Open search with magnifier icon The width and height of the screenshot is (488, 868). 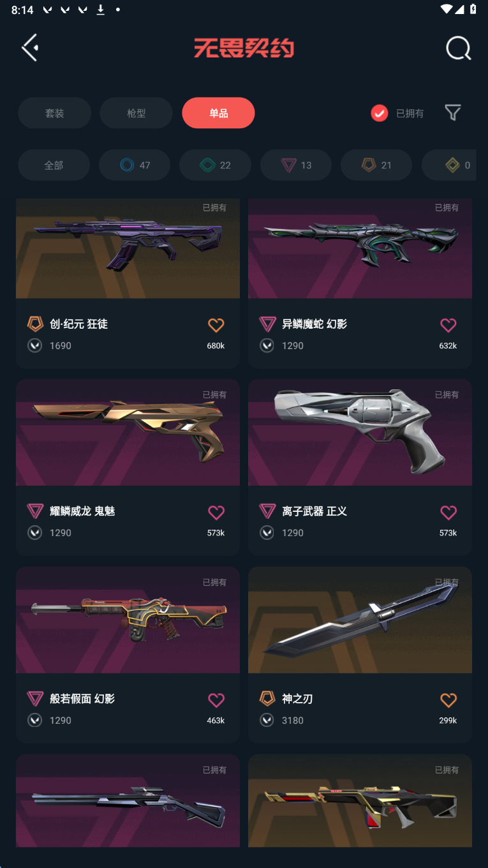[x=458, y=48]
